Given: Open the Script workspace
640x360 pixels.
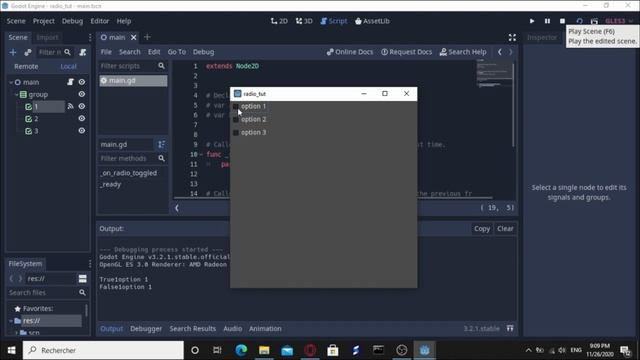Looking at the screenshot, I should [x=333, y=21].
